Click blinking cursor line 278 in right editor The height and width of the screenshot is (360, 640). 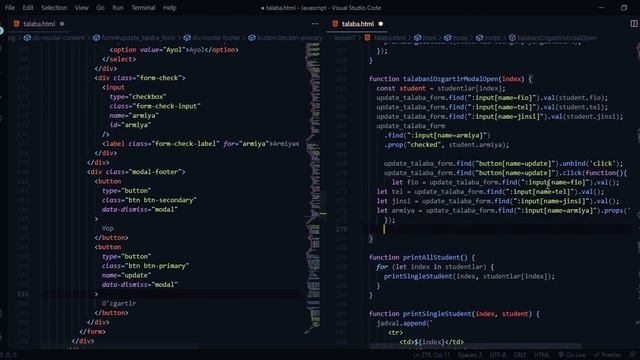tap(384, 229)
